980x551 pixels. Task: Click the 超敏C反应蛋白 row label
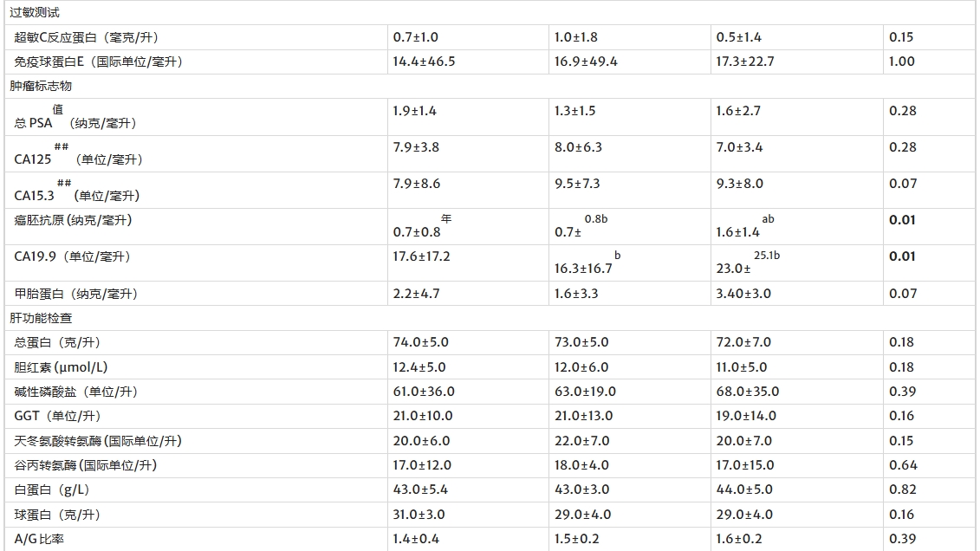coord(87,37)
